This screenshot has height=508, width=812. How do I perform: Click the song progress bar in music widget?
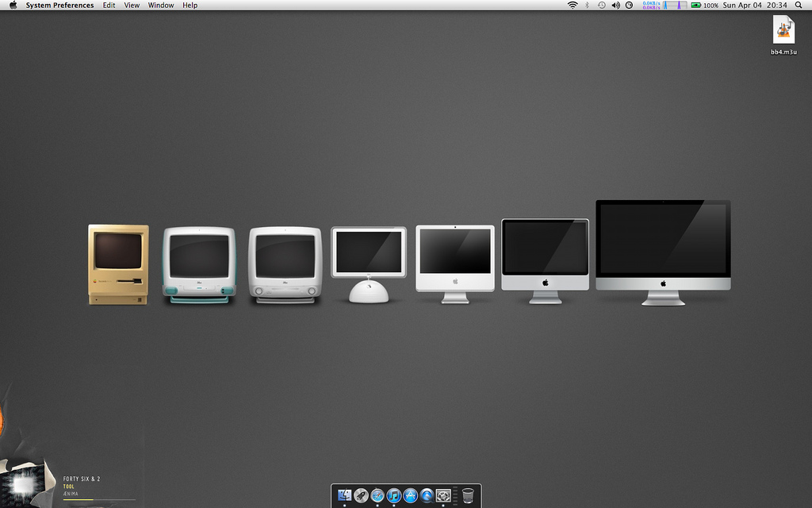[99, 500]
